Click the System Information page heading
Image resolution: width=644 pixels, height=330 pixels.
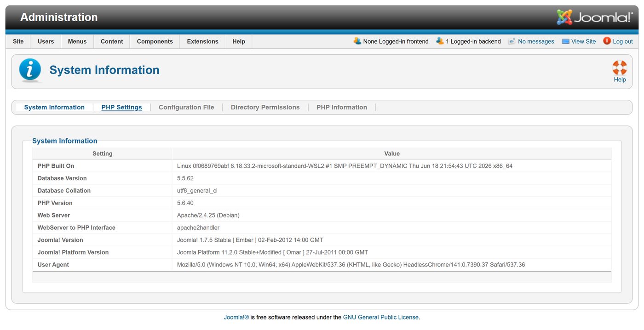(104, 70)
